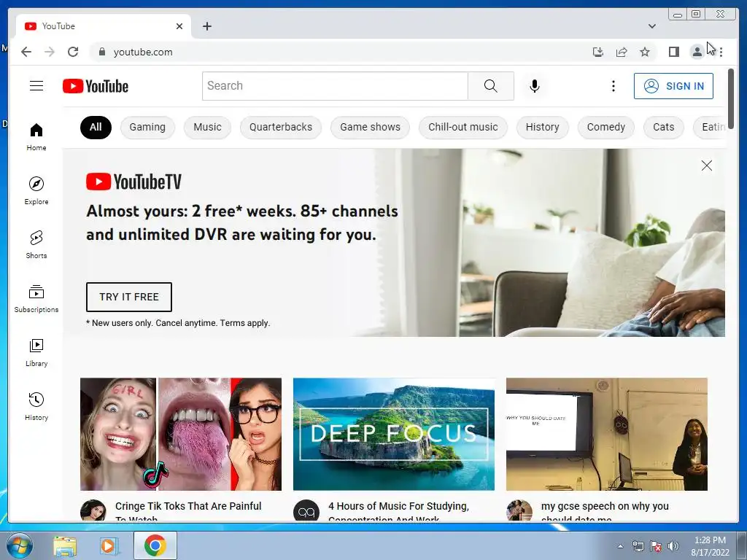Click the volume speaker tray icon
The width and height of the screenshot is (747, 560).
673,546
